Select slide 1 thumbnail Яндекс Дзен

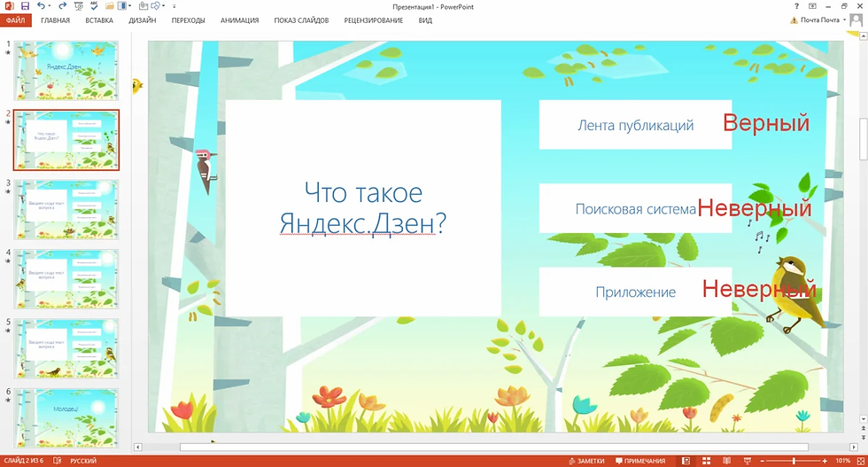pyautogui.click(x=66, y=70)
